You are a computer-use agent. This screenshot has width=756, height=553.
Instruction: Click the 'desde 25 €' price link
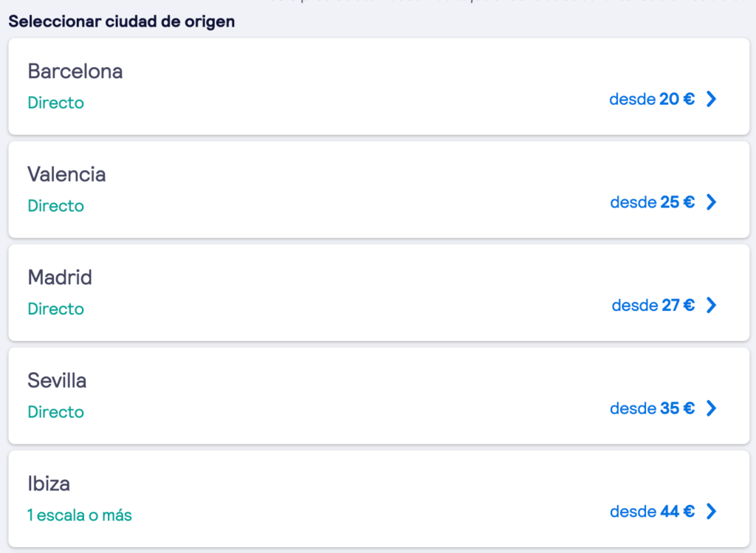pos(653,202)
